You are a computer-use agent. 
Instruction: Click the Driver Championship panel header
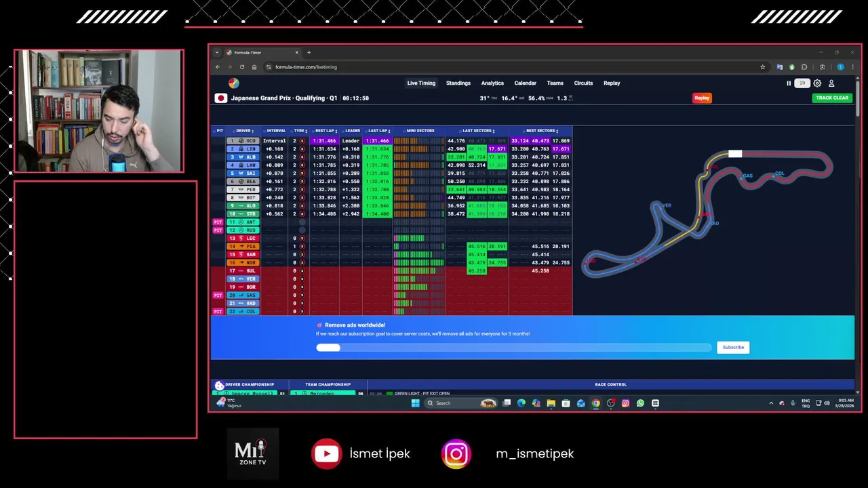250,385
